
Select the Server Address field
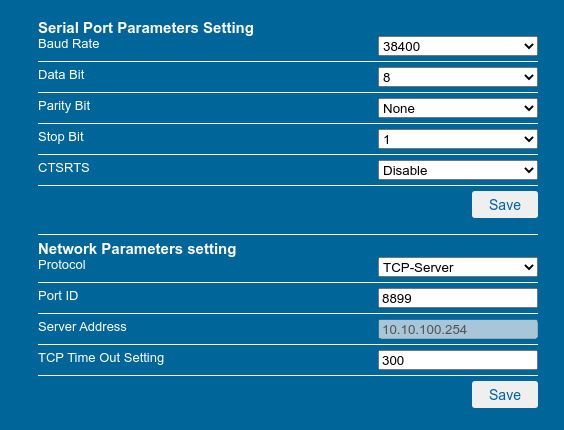[x=458, y=329]
